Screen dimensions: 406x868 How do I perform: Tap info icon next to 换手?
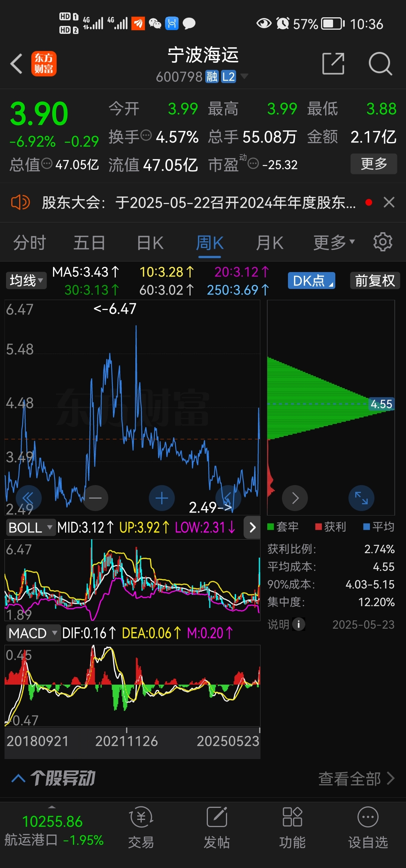pyautogui.click(x=146, y=135)
